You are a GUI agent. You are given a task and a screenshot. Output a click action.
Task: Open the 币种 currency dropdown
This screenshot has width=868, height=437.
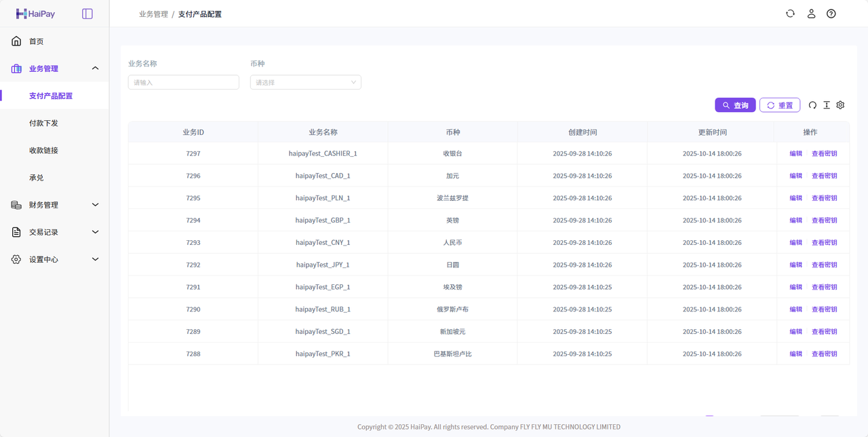(x=305, y=82)
